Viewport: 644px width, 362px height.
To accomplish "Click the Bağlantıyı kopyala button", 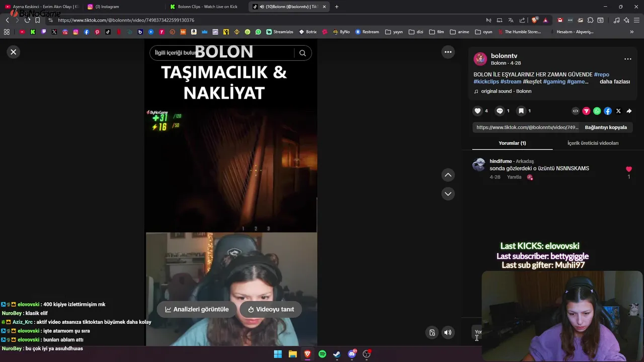I will tap(606, 127).
